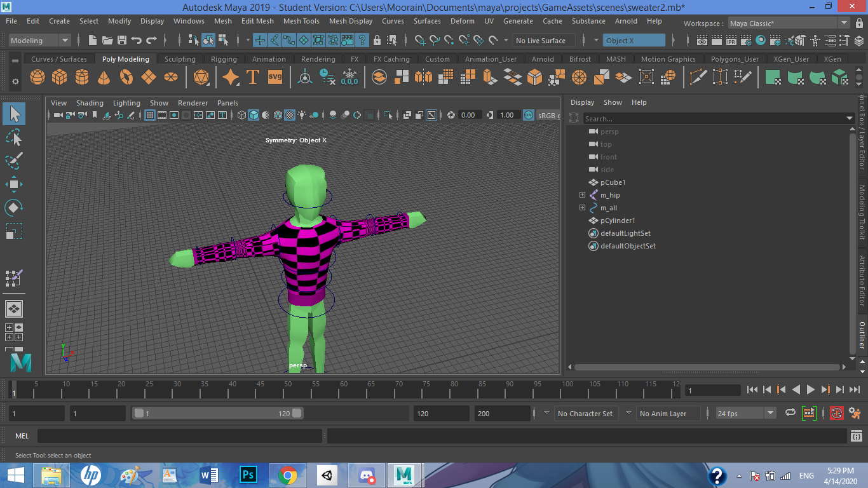Click the gamma value 1.00 field

click(x=508, y=115)
